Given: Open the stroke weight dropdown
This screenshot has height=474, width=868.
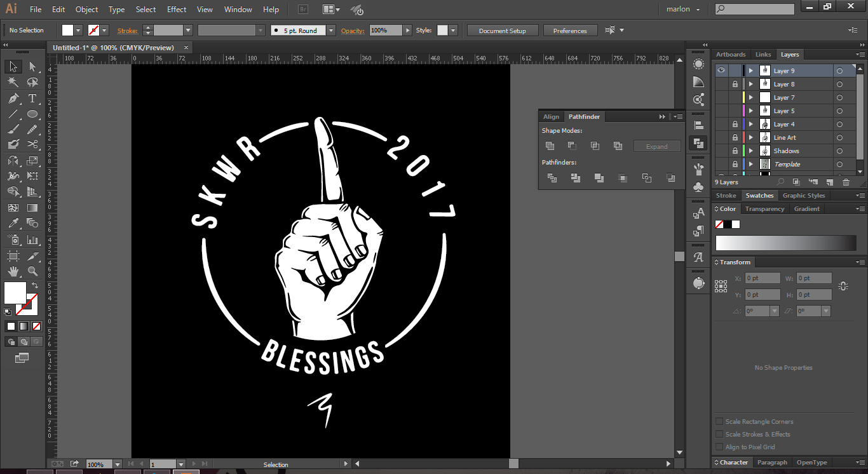Looking at the screenshot, I should click(188, 30).
